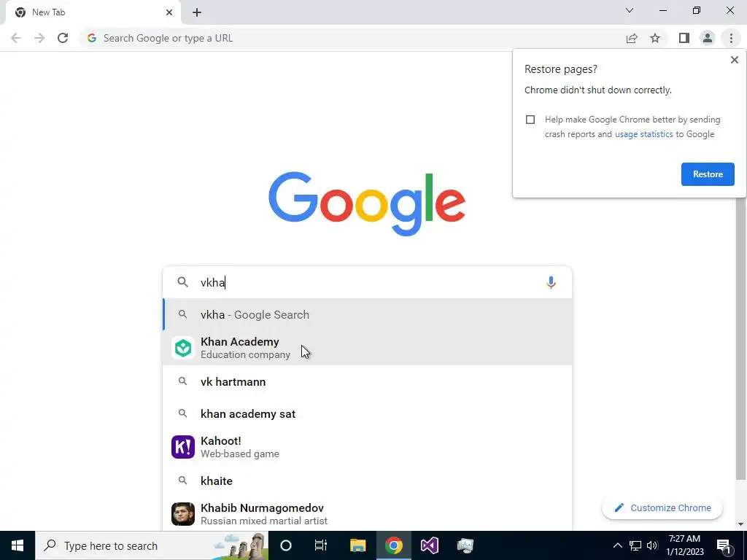Open the side panel icon

[684, 38]
